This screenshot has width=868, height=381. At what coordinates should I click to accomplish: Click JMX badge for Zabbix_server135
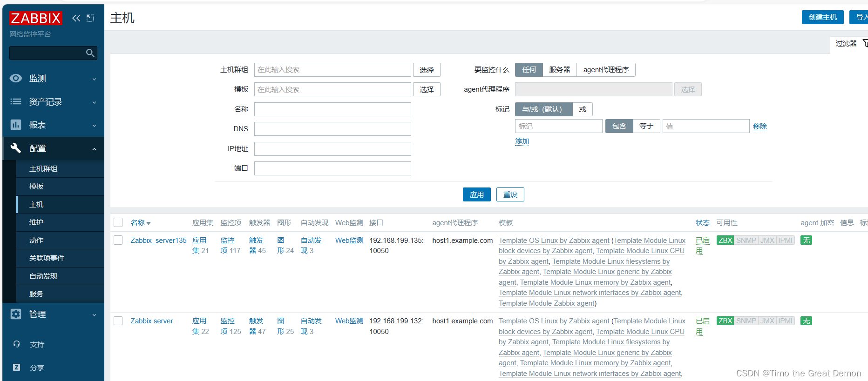pos(767,241)
